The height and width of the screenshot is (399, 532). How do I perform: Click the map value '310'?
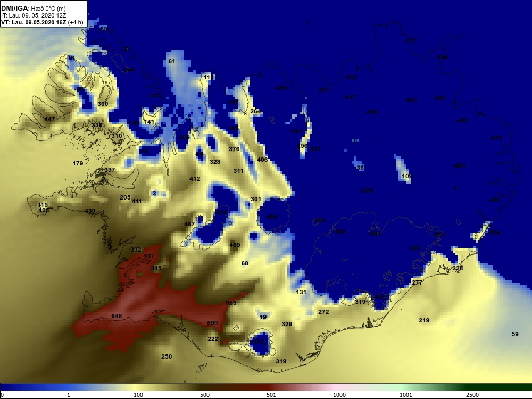[x=117, y=136]
